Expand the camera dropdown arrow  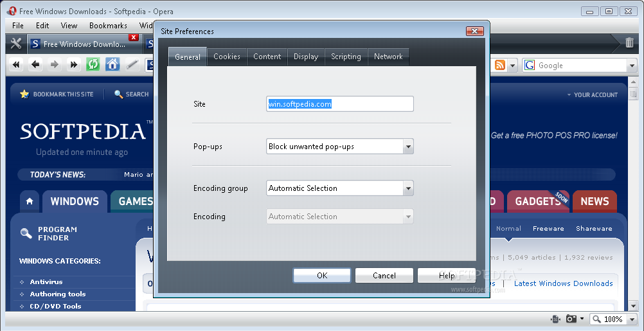click(582, 319)
